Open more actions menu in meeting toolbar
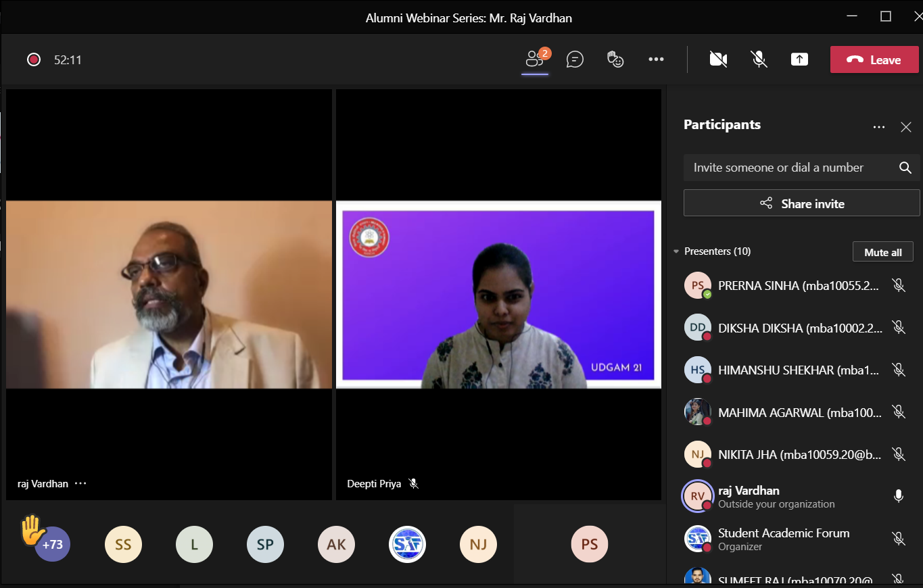This screenshot has height=588, width=923. pyautogui.click(x=656, y=59)
